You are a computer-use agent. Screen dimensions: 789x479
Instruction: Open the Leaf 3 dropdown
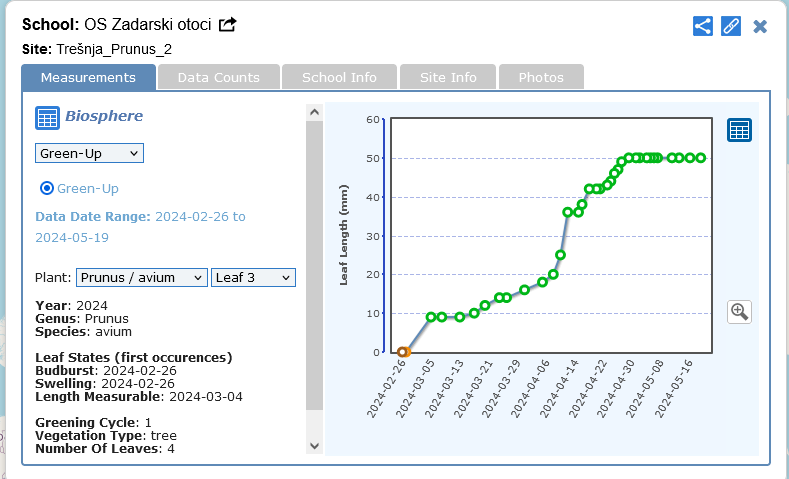(253, 277)
